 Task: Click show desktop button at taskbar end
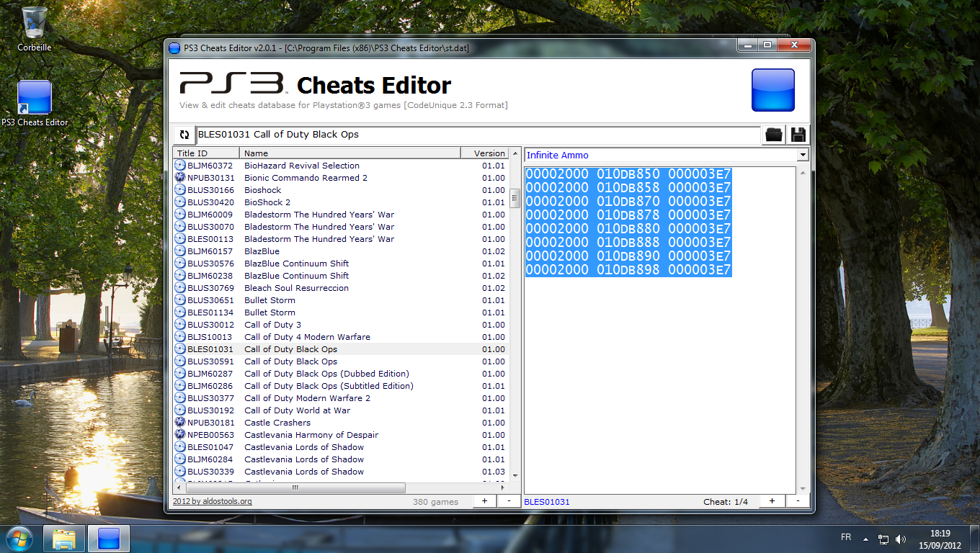click(974, 539)
